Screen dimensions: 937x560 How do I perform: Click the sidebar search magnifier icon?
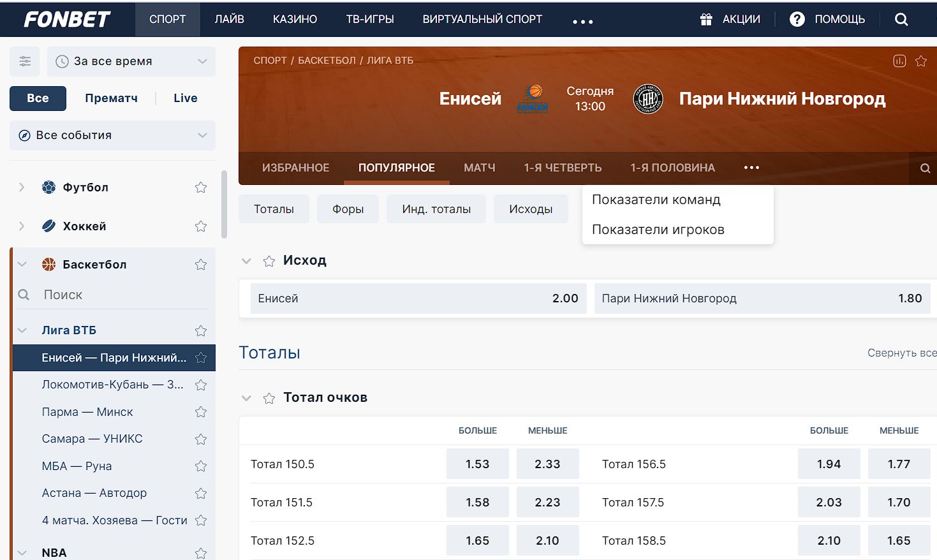tap(24, 295)
